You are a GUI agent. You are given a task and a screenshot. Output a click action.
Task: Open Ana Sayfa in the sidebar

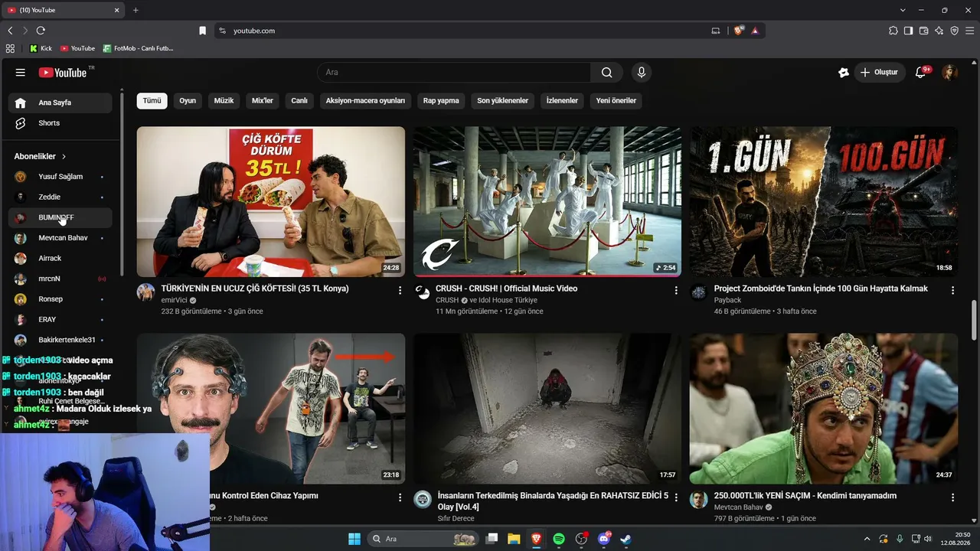(60, 103)
